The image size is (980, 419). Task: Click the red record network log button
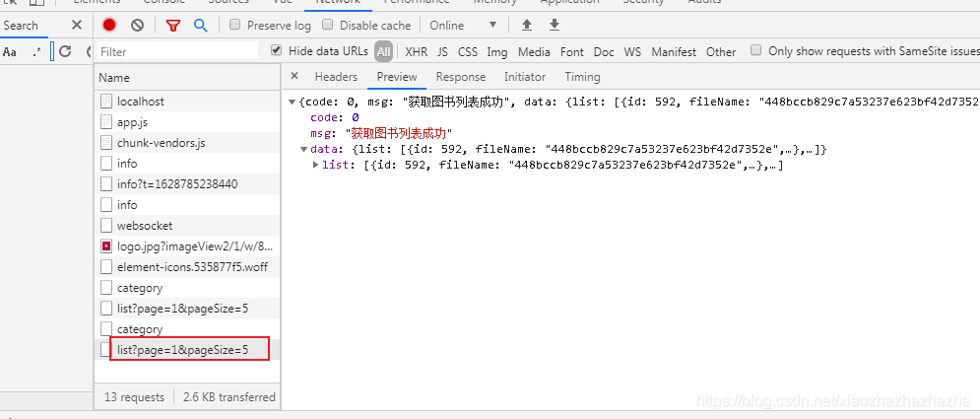(x=109, y=25)
